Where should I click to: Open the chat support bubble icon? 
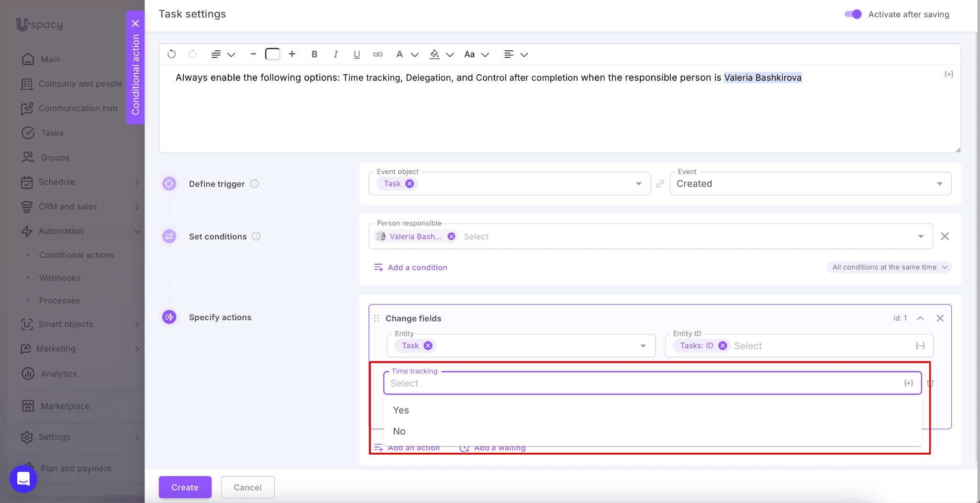[23, 479]
